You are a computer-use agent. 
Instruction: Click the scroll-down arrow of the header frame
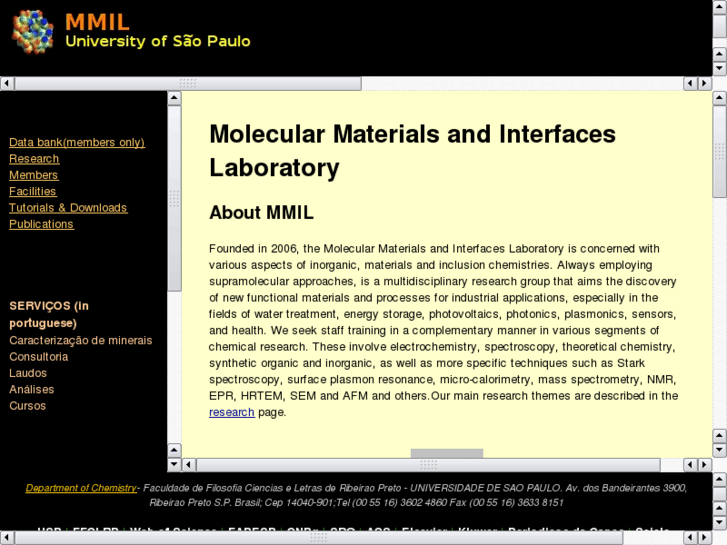(720, 69)
